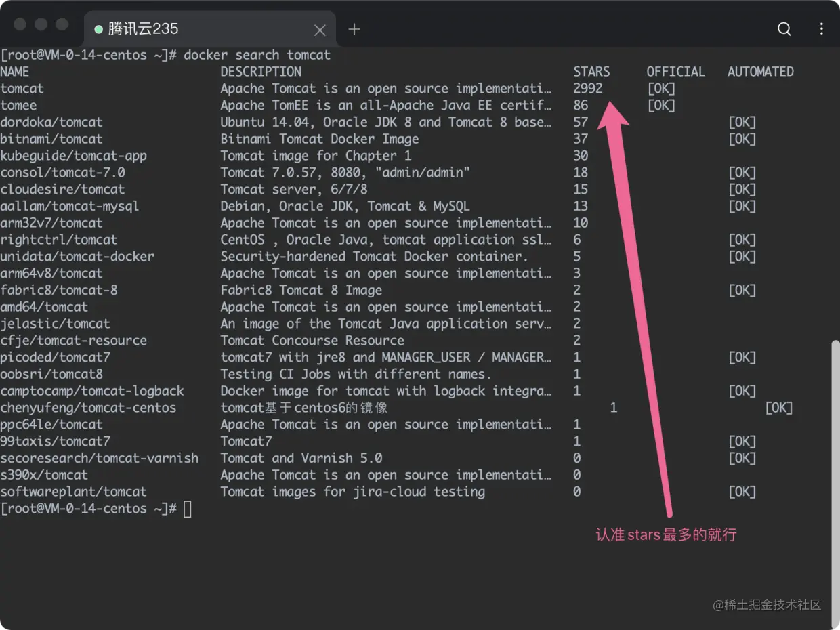The height and width of the screenshot is (630, 840).
Task: Click 'Tomcat 7.0.57, 8080, "admin/admin"' description
Action: tap(345, 173)
